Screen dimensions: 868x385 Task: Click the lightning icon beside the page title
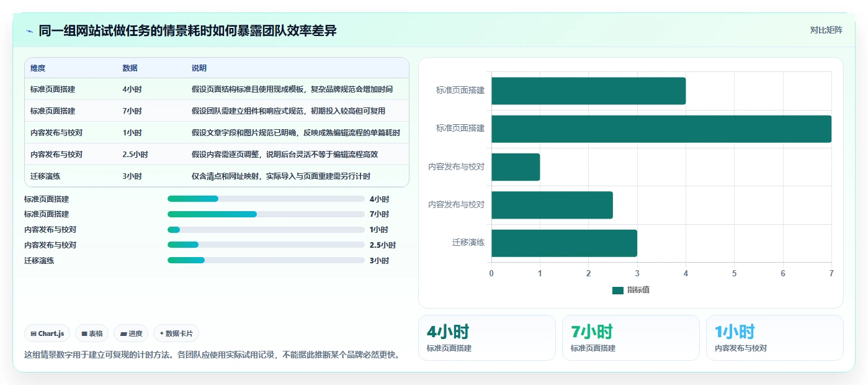point(29,31)
